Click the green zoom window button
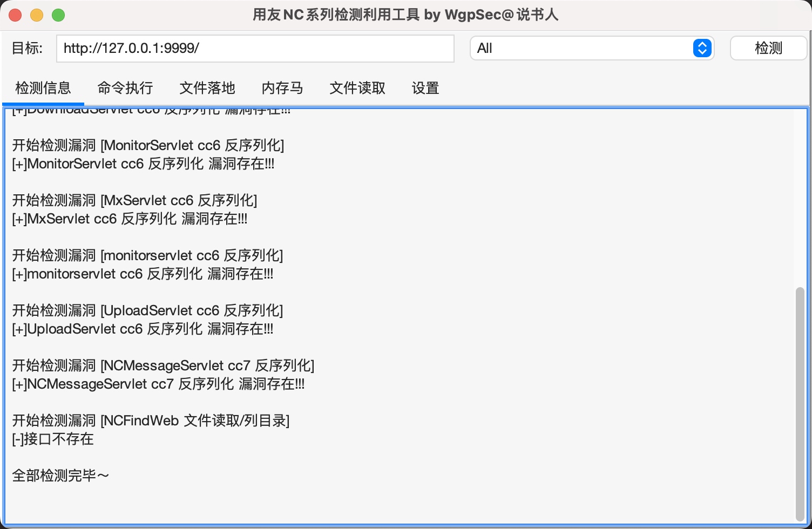 [x=58, y=15]
